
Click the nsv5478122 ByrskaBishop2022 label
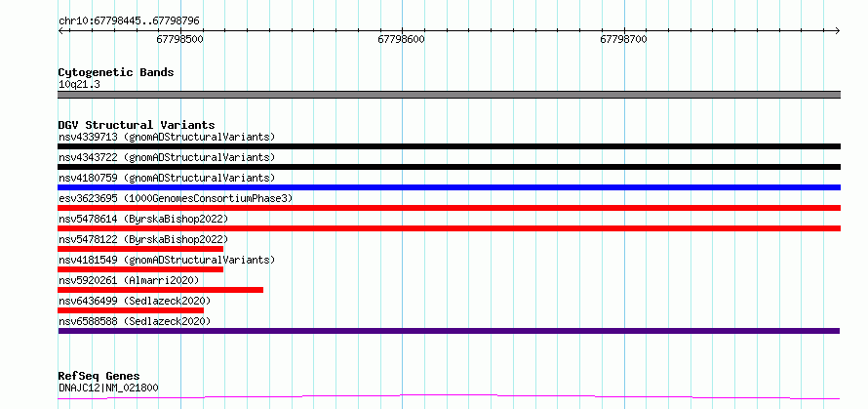[x=143, y=239]
